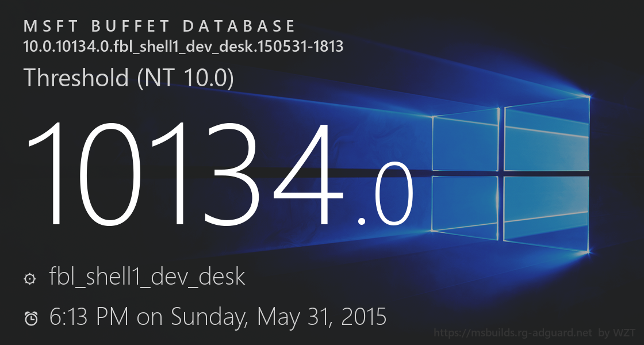Select the fbl_shell1_dev_desk label beside the gear
Image resolution: width=644 pixels, height=345 pixels.
pyautogui.click(x=148, y=277)
